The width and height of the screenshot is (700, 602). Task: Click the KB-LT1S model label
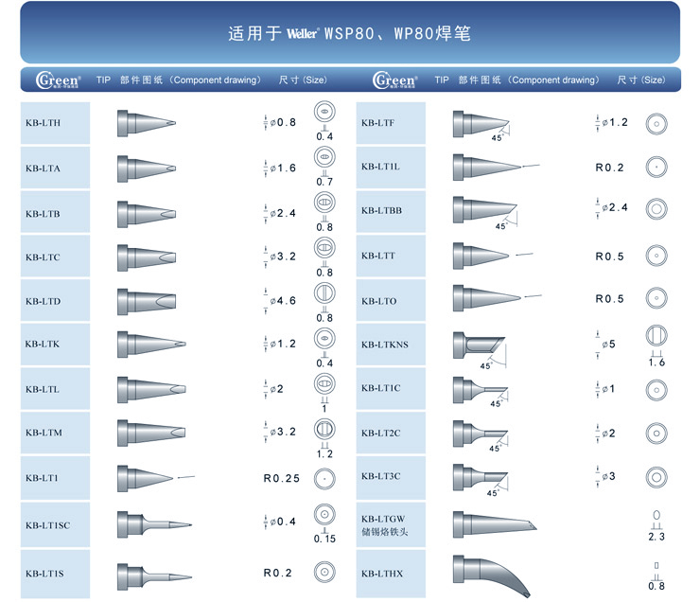[x=44, y=573]
